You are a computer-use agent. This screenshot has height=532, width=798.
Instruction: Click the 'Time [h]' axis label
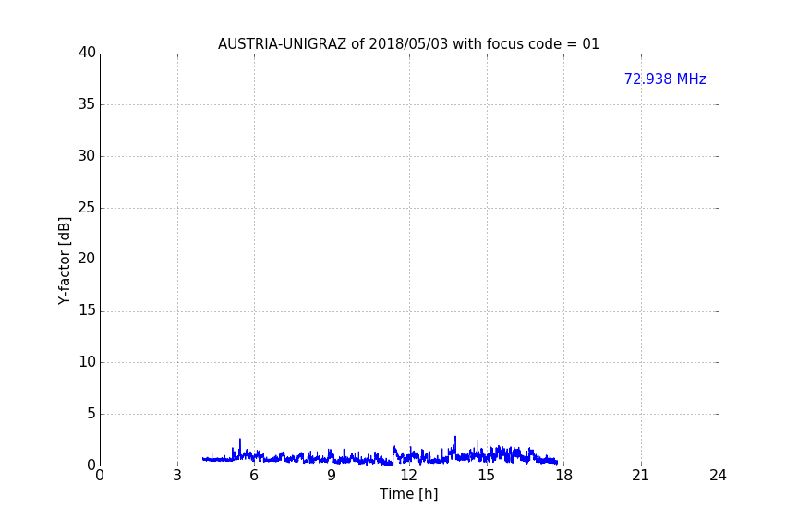pos(408,494)
